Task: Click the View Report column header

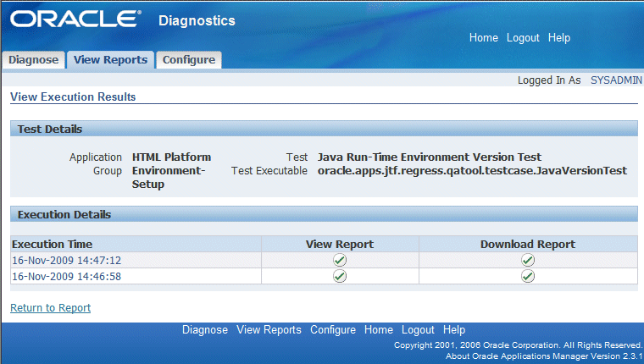Action: 340,244
